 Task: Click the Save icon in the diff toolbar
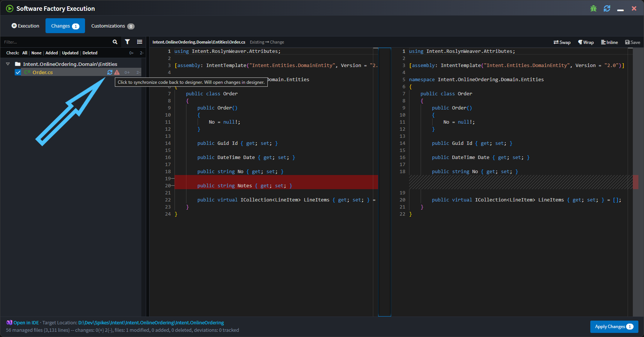point(632,42)
